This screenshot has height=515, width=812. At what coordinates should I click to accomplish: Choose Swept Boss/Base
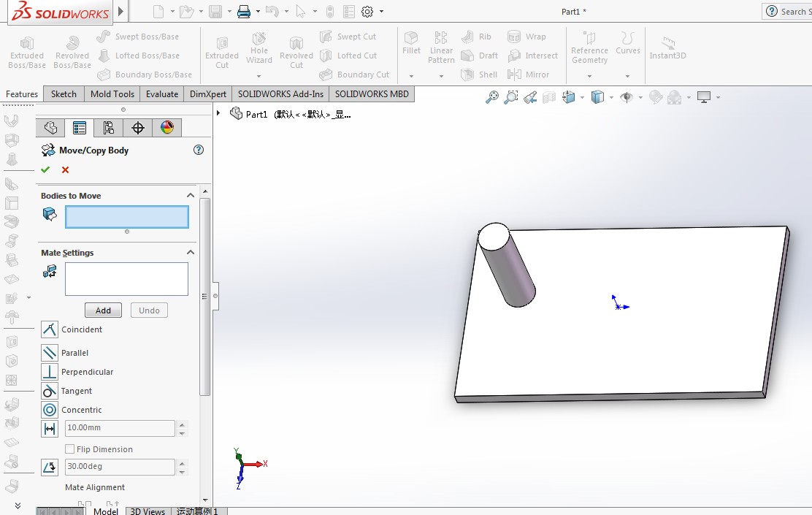(x=138, y=37)
